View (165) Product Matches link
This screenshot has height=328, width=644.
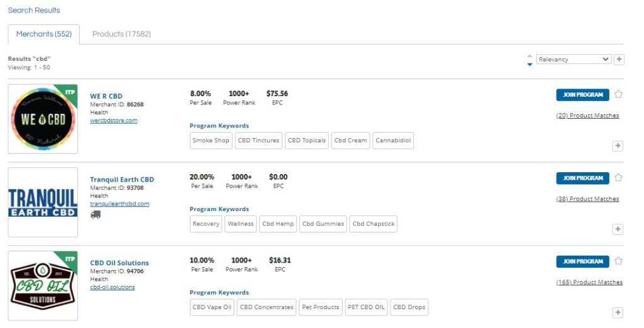tap(589, 282)
